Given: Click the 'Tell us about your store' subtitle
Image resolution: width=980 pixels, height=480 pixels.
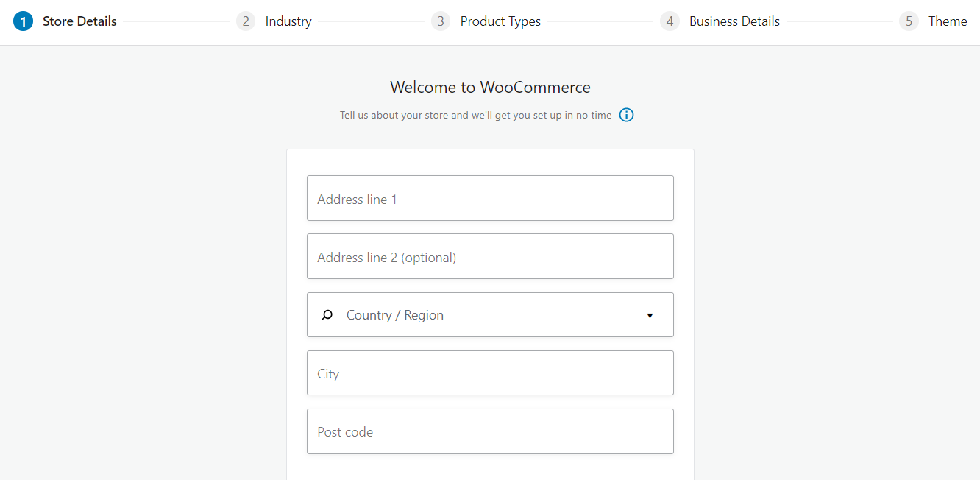Looking at the screenshot, I should [x=475, y=115].
